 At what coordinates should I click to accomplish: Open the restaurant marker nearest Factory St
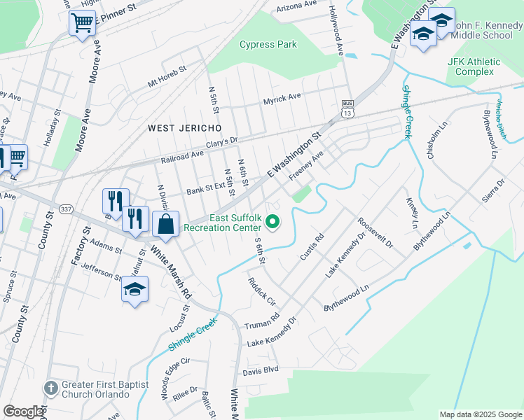[x=116, y=203]
